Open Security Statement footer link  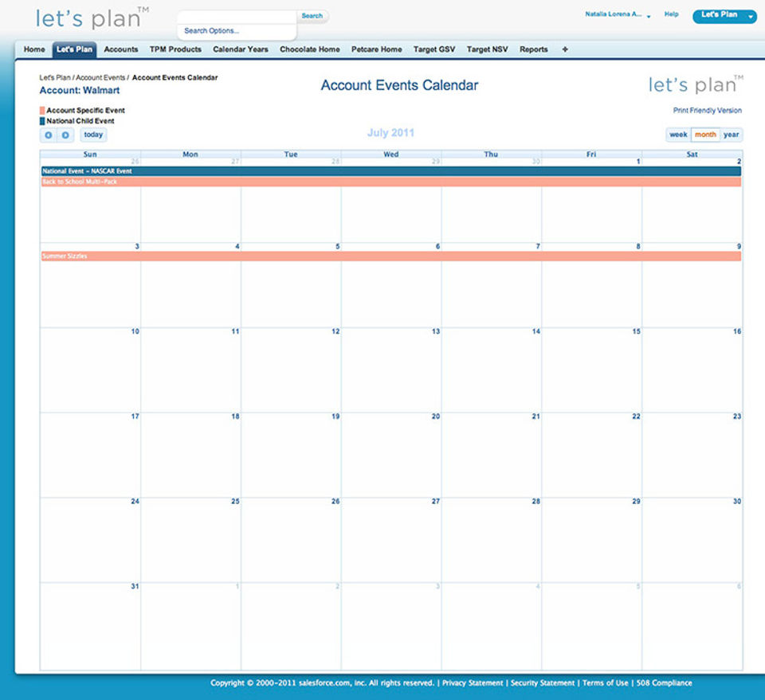(543, 683)
